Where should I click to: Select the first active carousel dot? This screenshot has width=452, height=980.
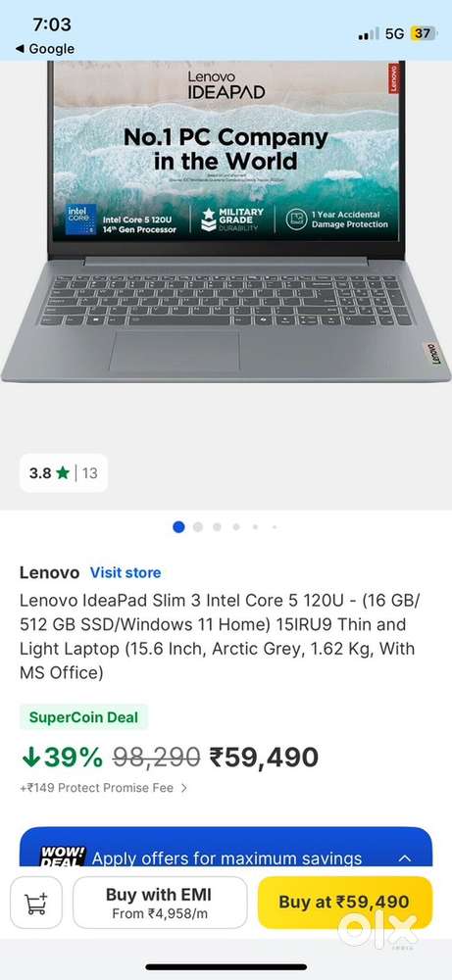click(x=178, y=527)
